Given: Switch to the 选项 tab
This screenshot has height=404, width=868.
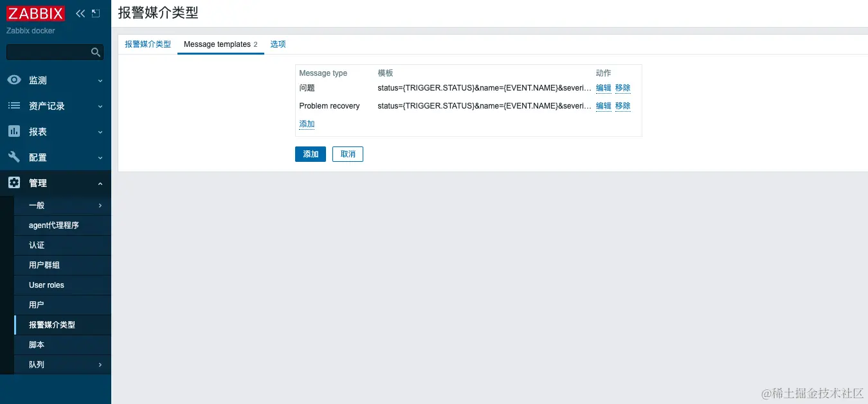Looking at the screenshot, I should point(278,44).
